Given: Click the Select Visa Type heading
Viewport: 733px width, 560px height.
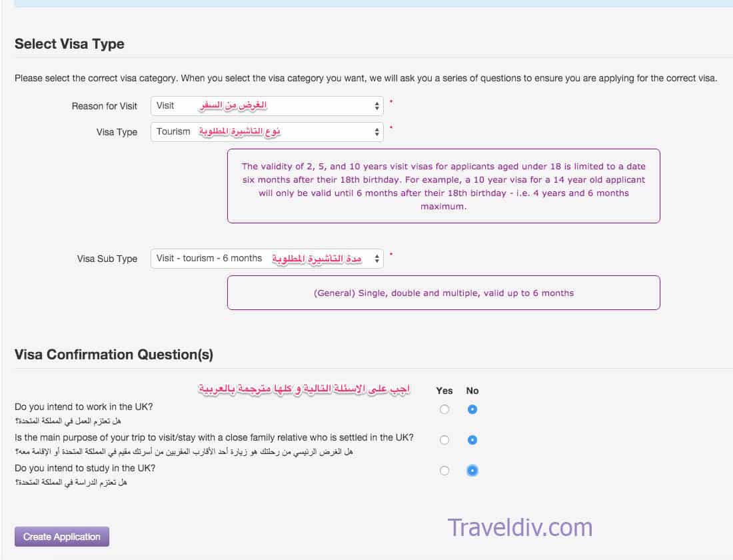Looking at the screenshot, I should tap(70, 44).
